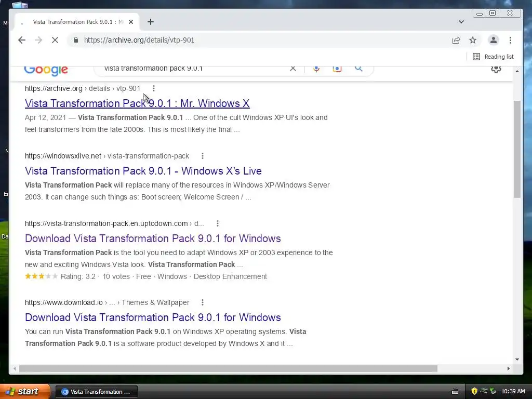Image resolution: width=532 pixels, height=399 pixels.
Task: Open download.io 'Download Vista Transformation Pack 9.0.1' link
Action: tap(153, 317)
